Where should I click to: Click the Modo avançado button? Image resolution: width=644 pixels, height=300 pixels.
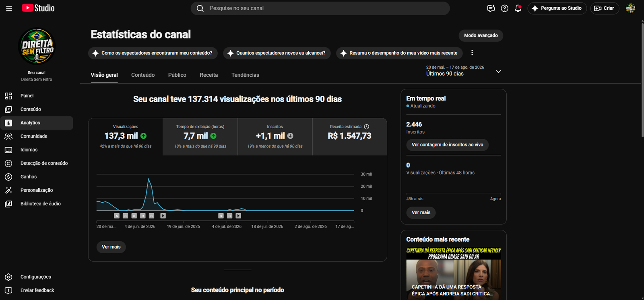481,35
